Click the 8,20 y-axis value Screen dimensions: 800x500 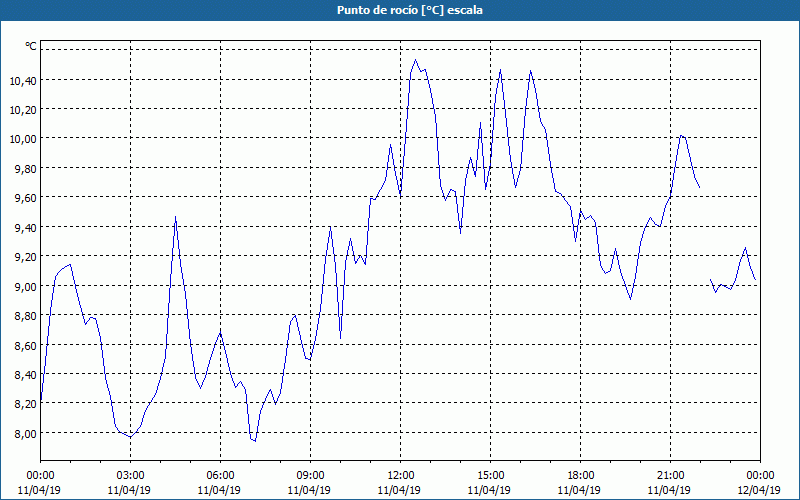26,404
